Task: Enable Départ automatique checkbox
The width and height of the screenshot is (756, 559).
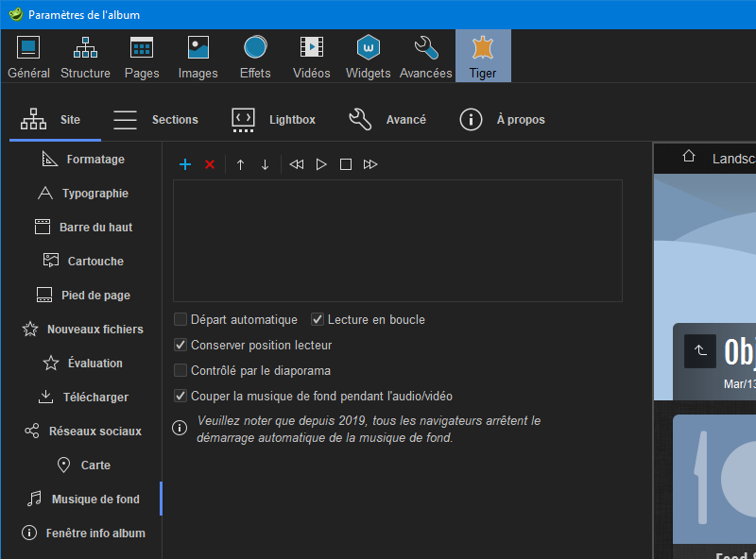Action: (x=180, y=320)
